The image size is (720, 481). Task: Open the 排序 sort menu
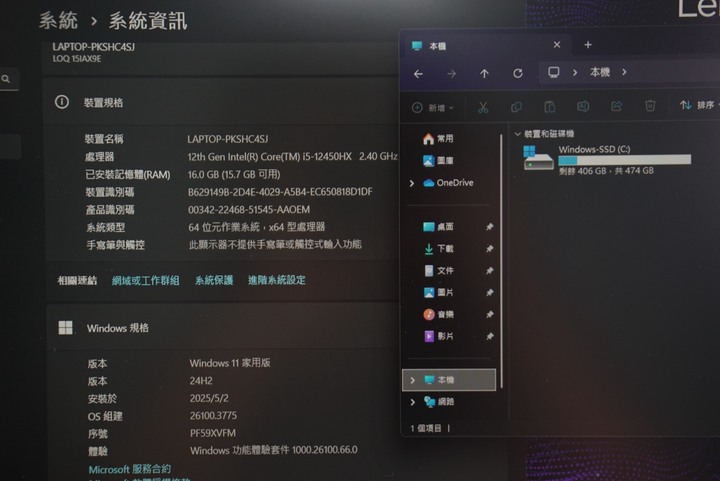(x=698, y=105)
